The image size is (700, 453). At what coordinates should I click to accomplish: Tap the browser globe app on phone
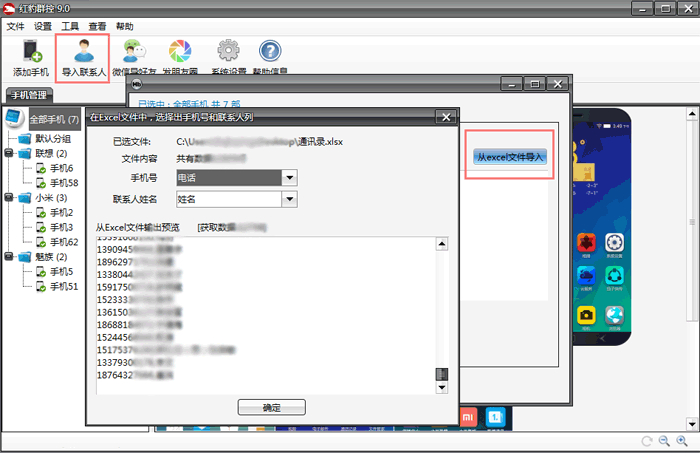(x=614, y=315)
